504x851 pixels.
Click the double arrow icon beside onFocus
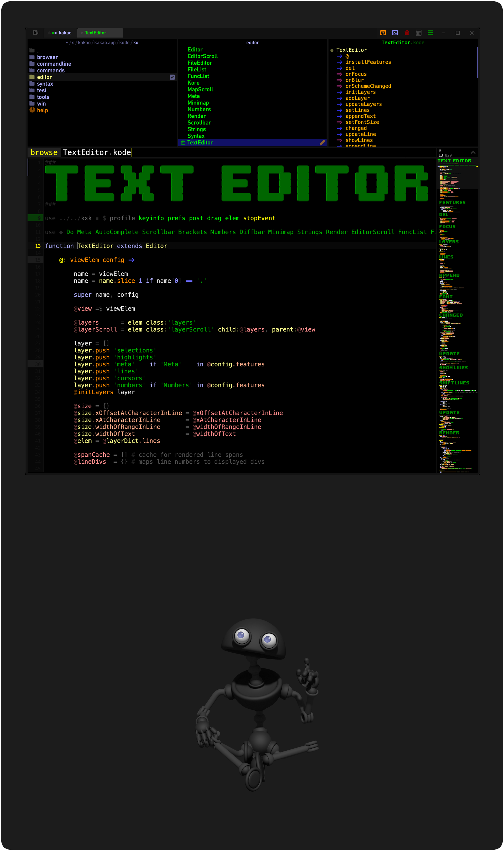tap(339, 74)
